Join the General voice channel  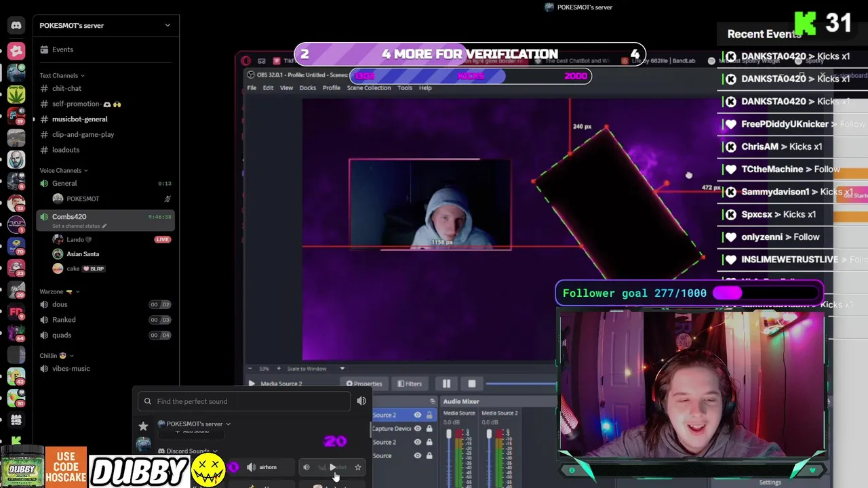click(x=105, y=184)
